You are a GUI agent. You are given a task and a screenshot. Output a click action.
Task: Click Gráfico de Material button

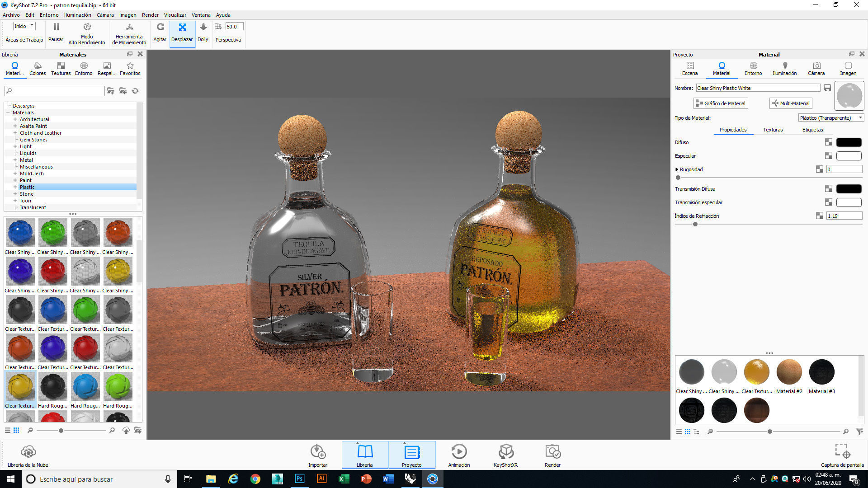point(721,103)
